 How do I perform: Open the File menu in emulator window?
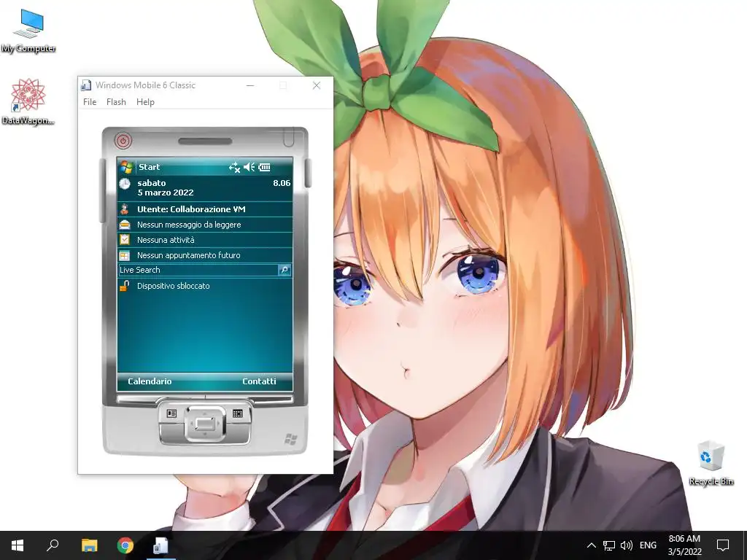[x=90, y=102]
